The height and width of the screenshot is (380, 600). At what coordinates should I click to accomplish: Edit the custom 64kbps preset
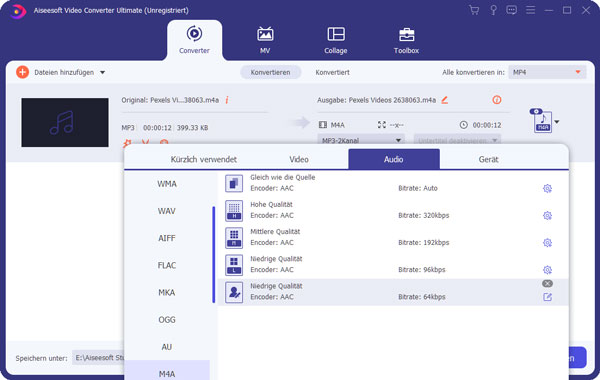(548, 297)
